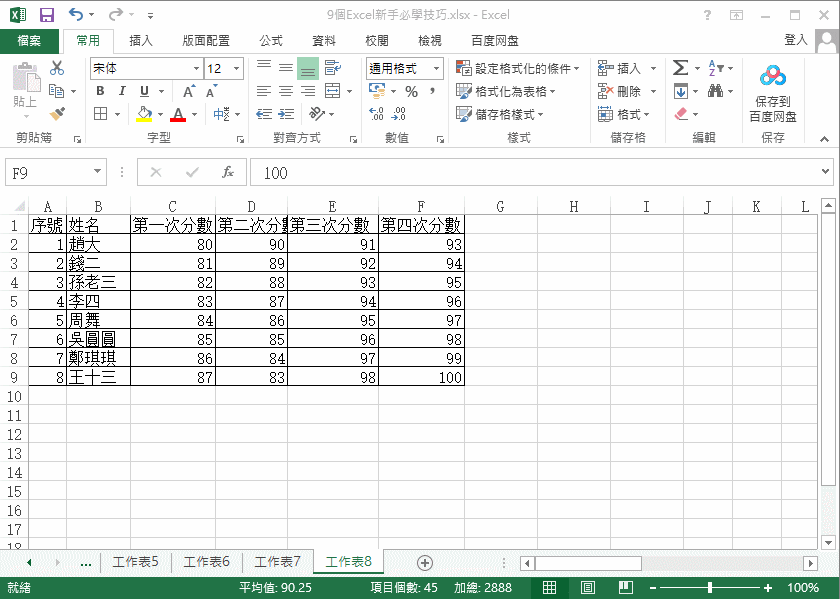
Task: Add a new sheet with plus button
Action: [424, 562]
